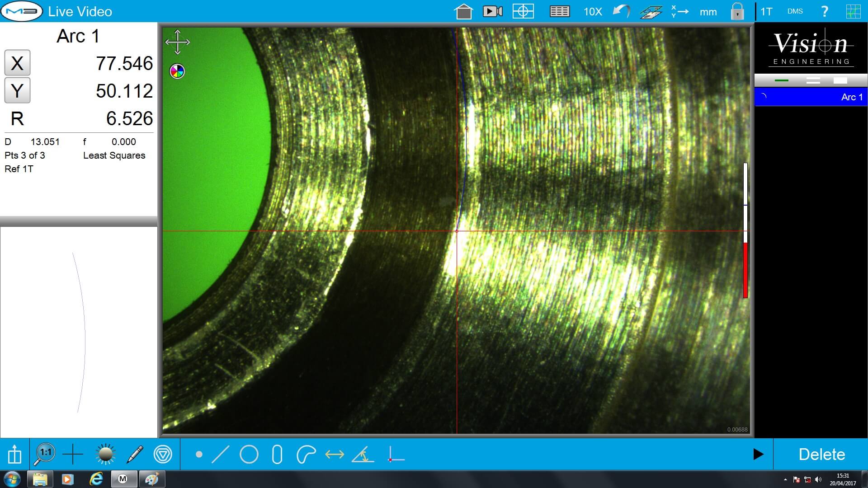Viewport: 868px width, 488px height.
Task: Select the circle measurement tool
Action: (x=249, y=455)
